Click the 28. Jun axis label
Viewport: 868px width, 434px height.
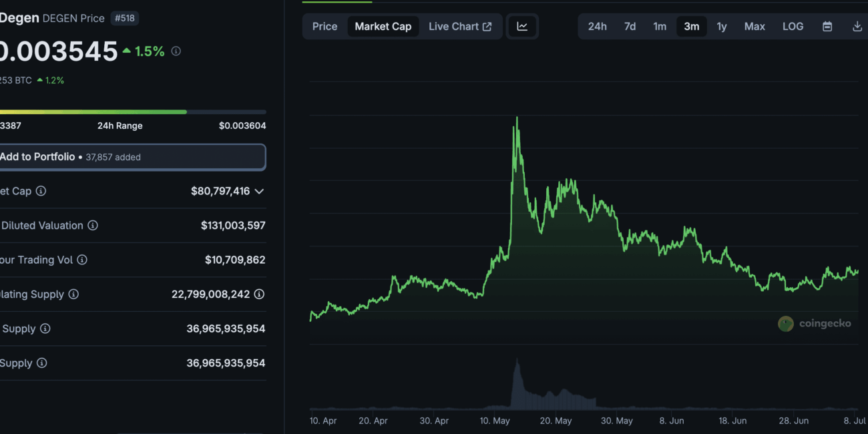(794, 421)
